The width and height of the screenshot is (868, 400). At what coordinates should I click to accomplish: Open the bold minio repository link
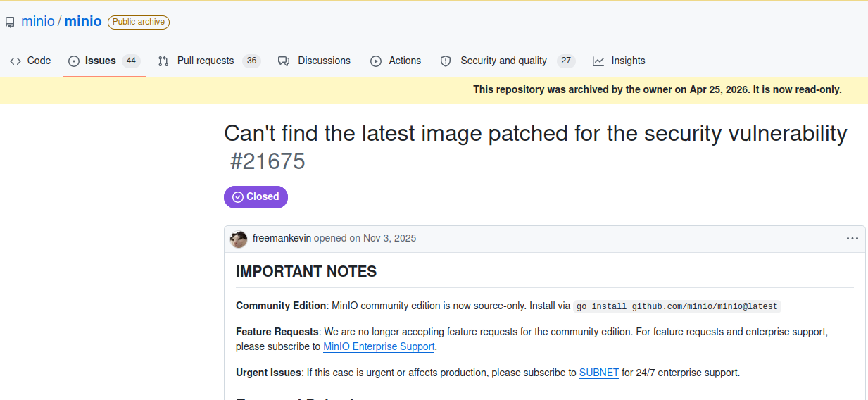tap(83, 22)
